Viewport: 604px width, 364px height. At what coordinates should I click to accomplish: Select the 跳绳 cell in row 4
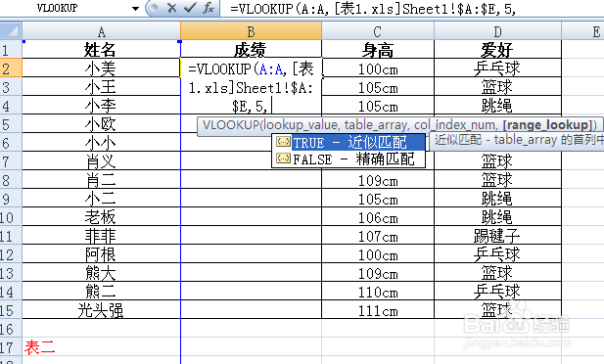(x=497, y=106)
